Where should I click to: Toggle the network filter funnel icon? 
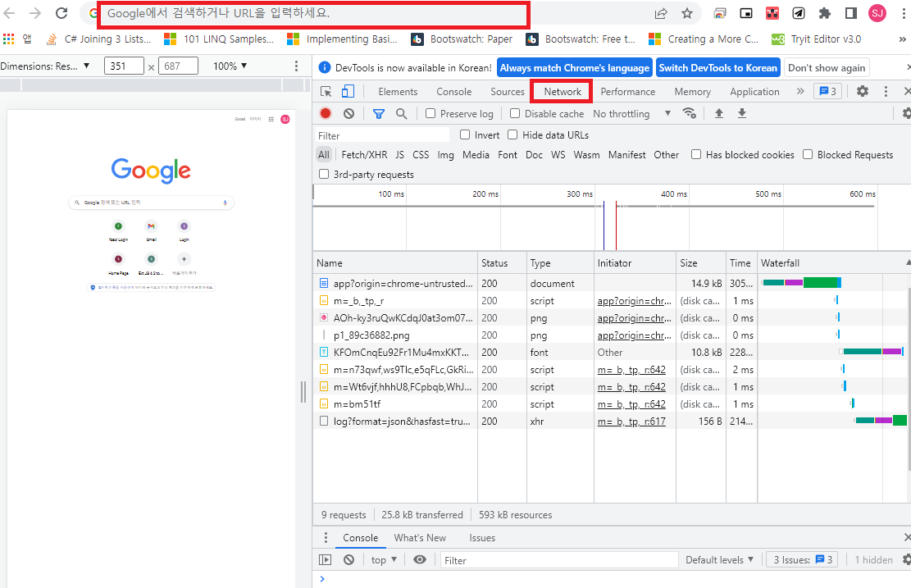tap(379, 113)
